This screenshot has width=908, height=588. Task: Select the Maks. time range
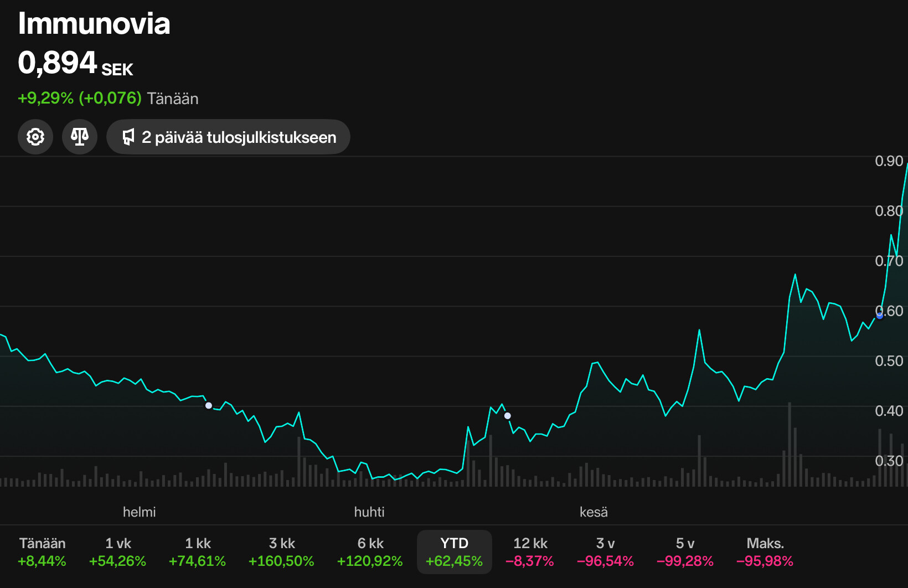[x=765, y=552]
